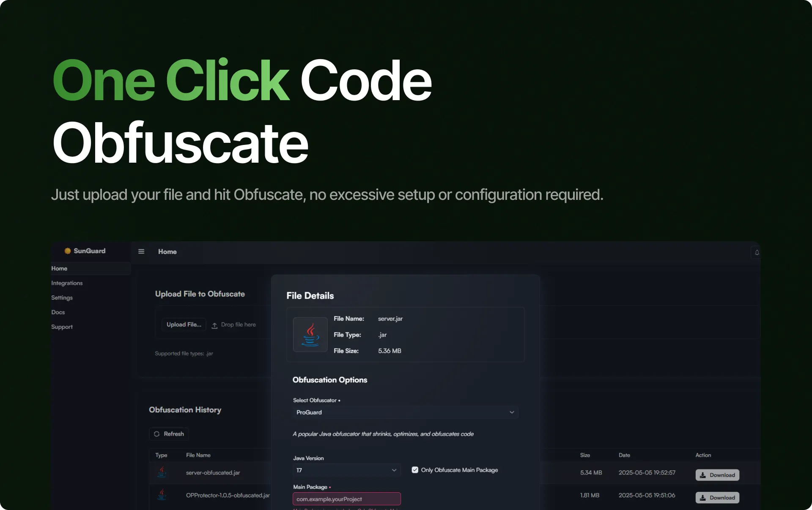Click the Main Package input field
Image resolution: width=812 pixels, height=510 pixels.
coord(346,499)
